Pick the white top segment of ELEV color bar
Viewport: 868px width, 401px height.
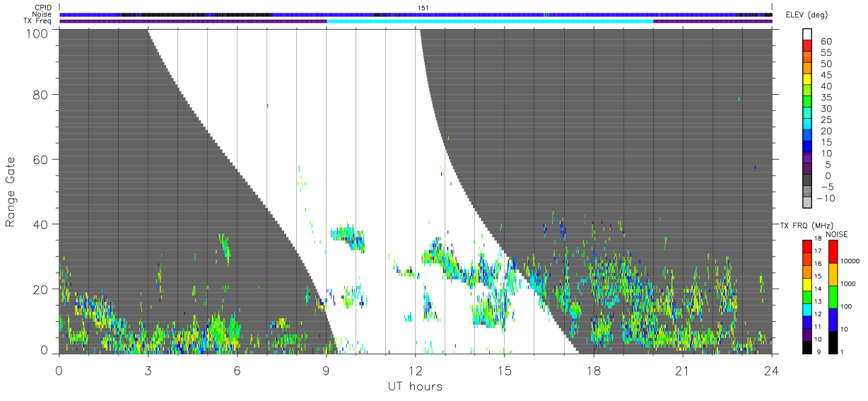point(807,35)
